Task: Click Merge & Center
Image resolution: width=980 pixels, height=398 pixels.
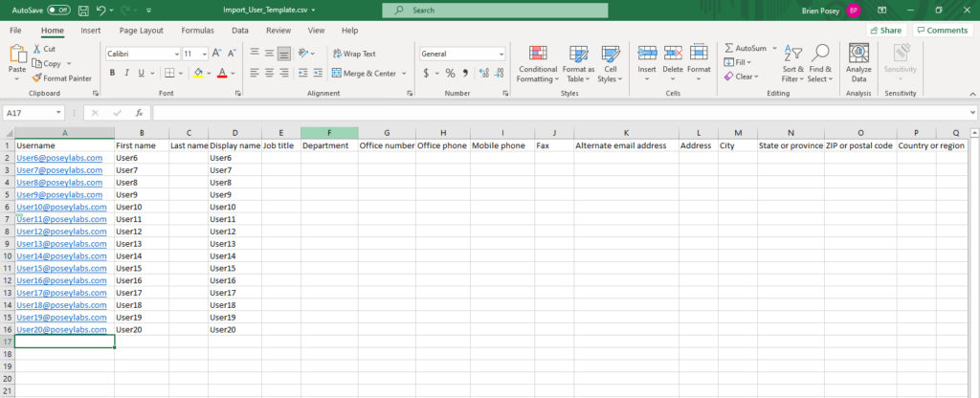Action: point(365,73)
